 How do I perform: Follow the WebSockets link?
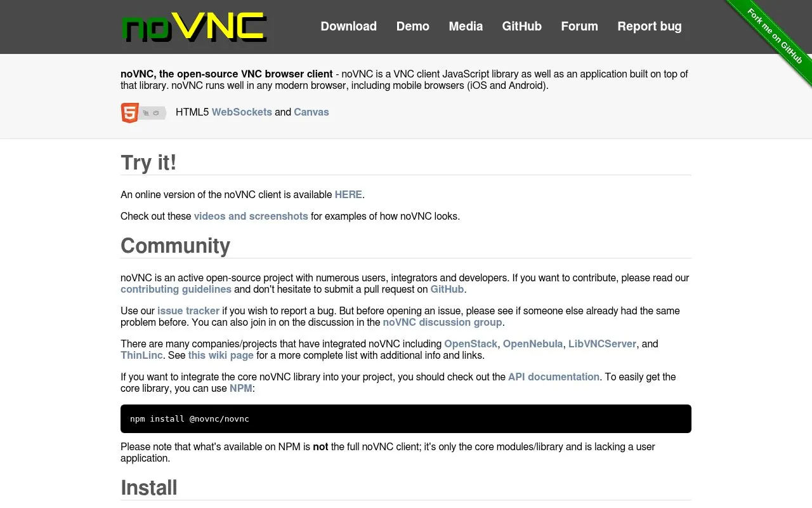click(242, 112)
